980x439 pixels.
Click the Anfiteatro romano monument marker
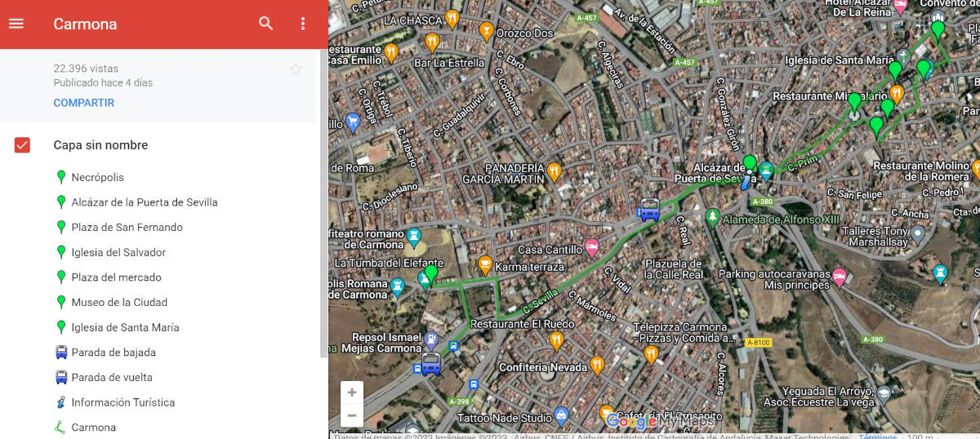pos(413,237)
